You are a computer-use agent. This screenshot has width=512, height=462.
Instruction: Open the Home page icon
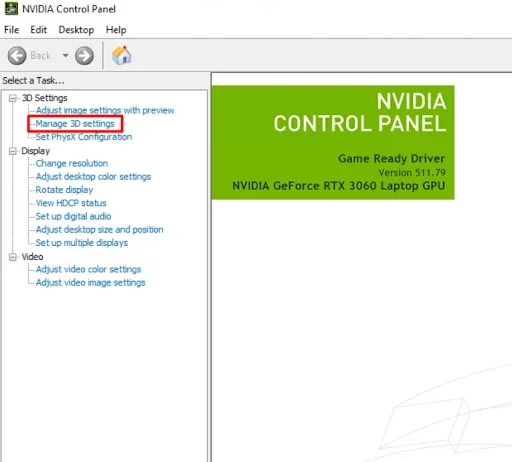click(122, 55)
